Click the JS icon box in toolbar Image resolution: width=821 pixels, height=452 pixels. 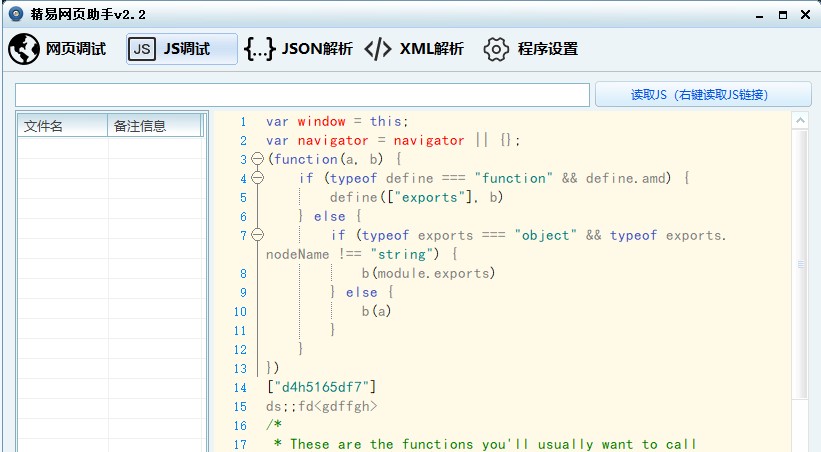point(143,49)
